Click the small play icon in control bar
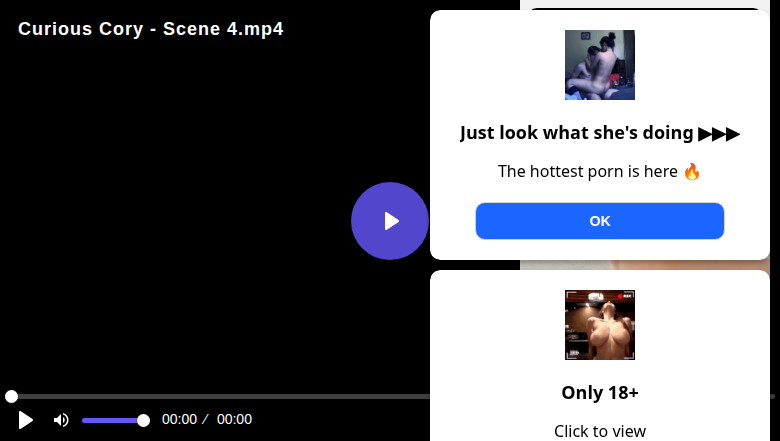The image size is (780, 441). (x=26, y=420)
